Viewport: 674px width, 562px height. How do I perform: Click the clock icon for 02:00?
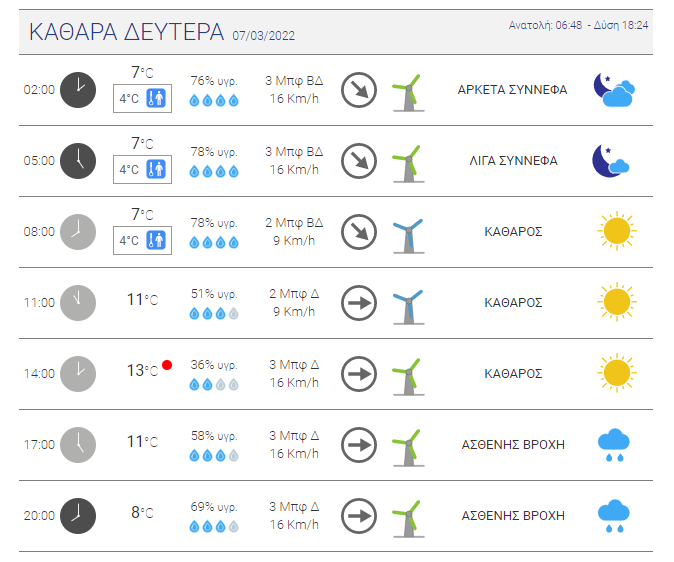[x=78, y=90]
